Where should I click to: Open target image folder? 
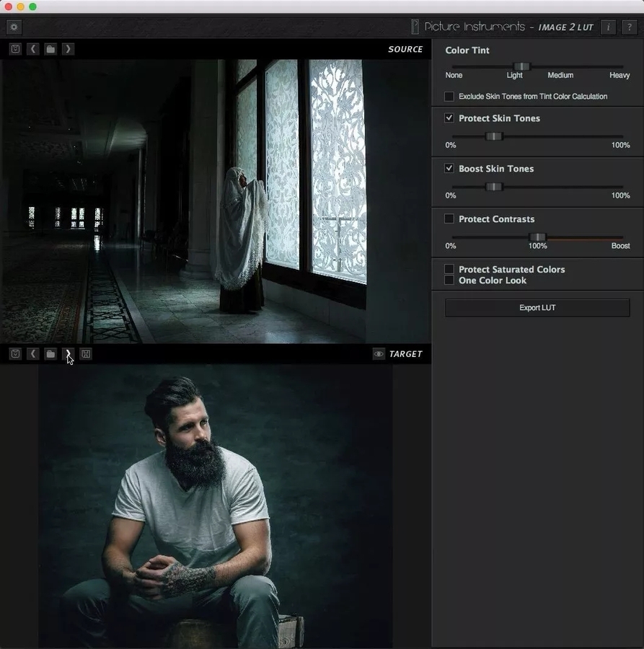tap(50, 354)
